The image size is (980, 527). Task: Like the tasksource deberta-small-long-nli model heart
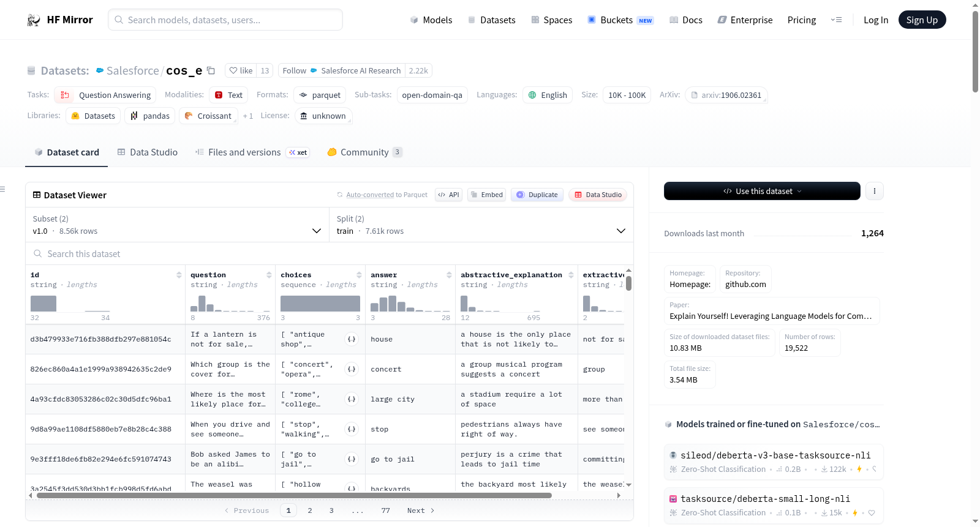[x=872, y=513]
